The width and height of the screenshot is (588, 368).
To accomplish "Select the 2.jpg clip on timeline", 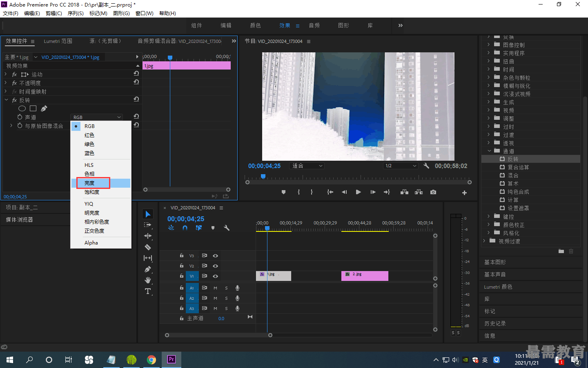I will pos(365,276).
